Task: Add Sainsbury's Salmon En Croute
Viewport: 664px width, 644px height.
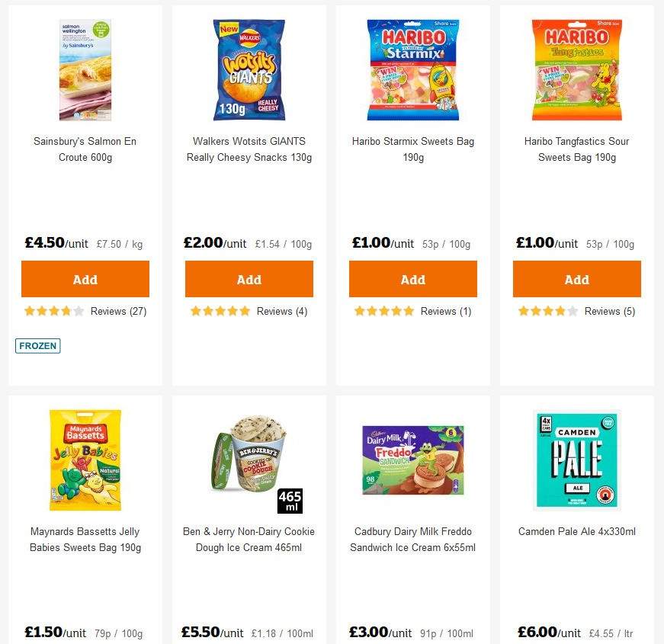Action: pyautogui.click(x=85, y=279)
